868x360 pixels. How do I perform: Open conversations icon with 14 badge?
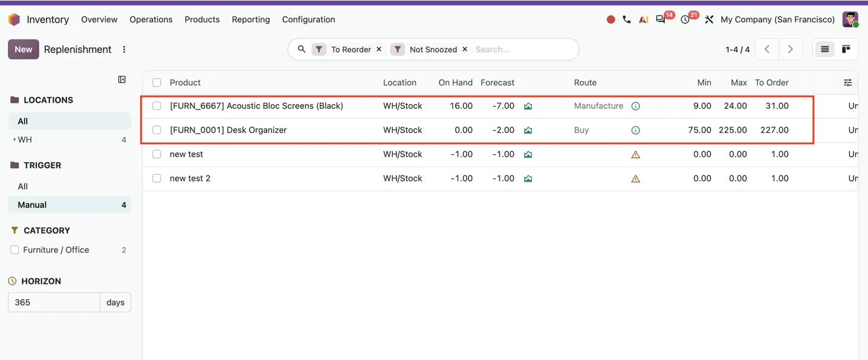pyautogui.click(x=661, y=19)
